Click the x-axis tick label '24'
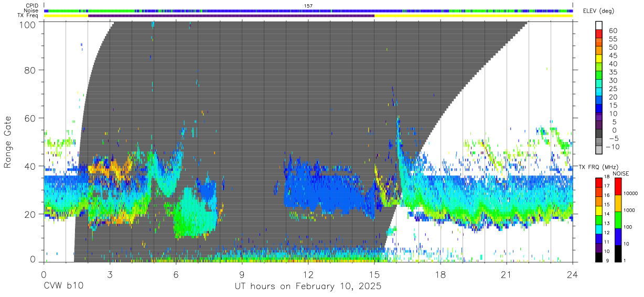Screen dimensions: 644x297 (573, 274)
